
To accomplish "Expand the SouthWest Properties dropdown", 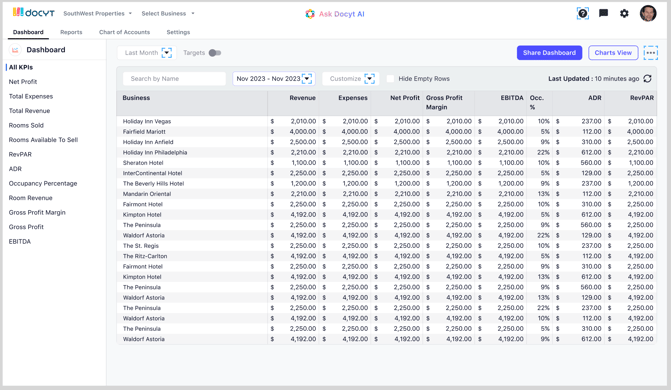I will (98, 14).
